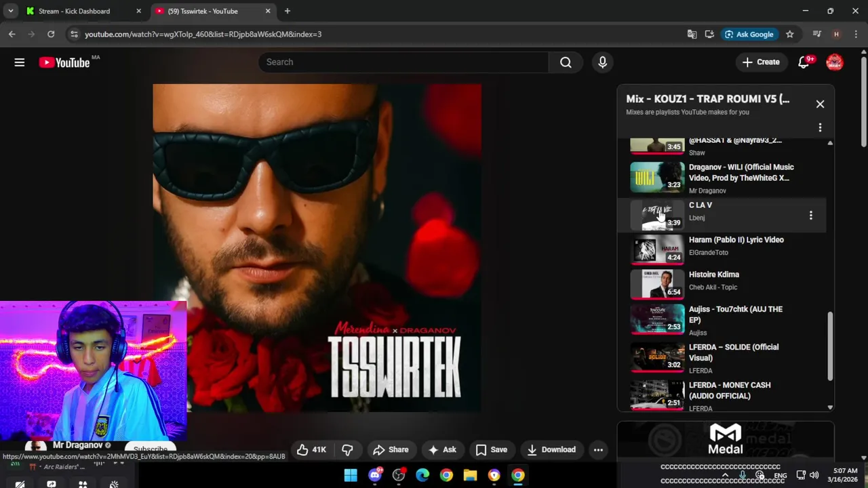Save video to a playlist
The height and width of the screenshot is (488, 868).
[x=492, y=449]
